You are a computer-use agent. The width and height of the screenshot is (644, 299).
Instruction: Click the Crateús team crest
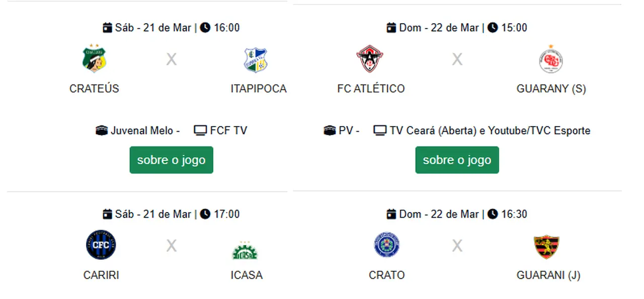[94, 59]
